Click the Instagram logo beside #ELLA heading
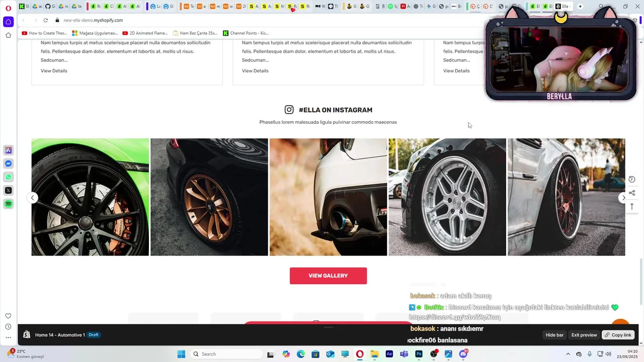 click(x=289, y=110)
